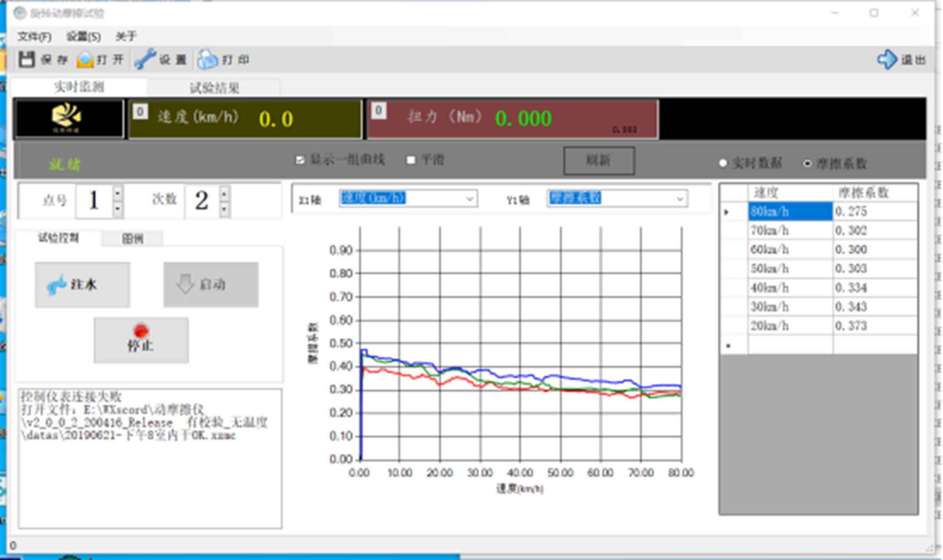Select the friction coefficient (摩擦系数) radio button
This screenshot has height=560, width=943.
click(807, 163)
